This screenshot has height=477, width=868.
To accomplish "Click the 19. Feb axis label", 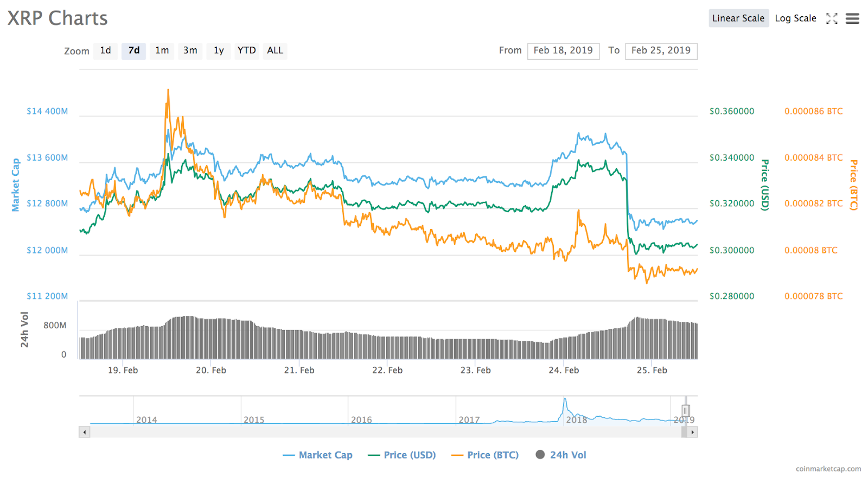I will [x=123, y=370].
